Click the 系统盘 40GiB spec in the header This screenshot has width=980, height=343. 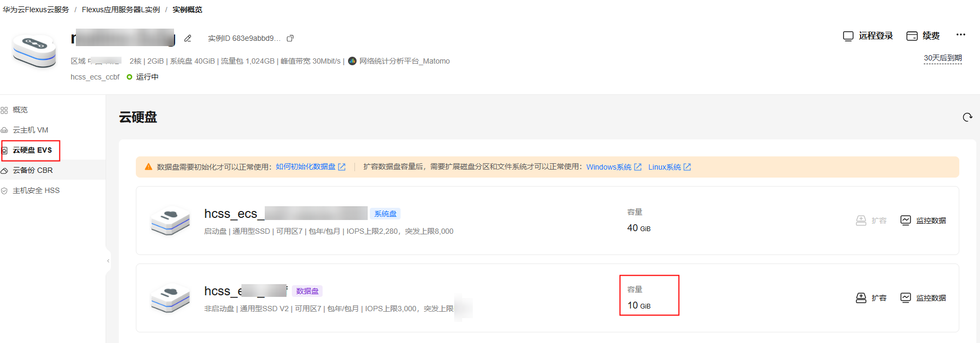193,61
